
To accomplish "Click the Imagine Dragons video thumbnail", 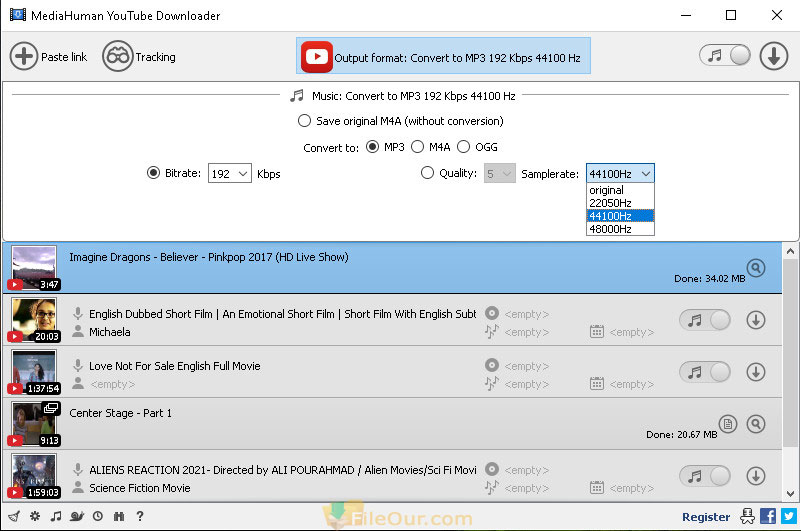I will (34, 267).
